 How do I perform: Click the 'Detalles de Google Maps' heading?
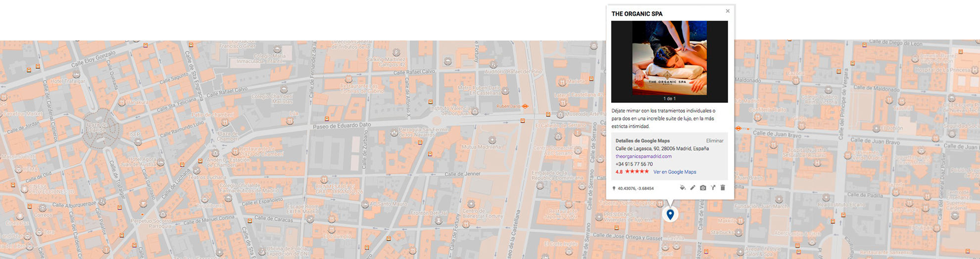pos(642,141)
